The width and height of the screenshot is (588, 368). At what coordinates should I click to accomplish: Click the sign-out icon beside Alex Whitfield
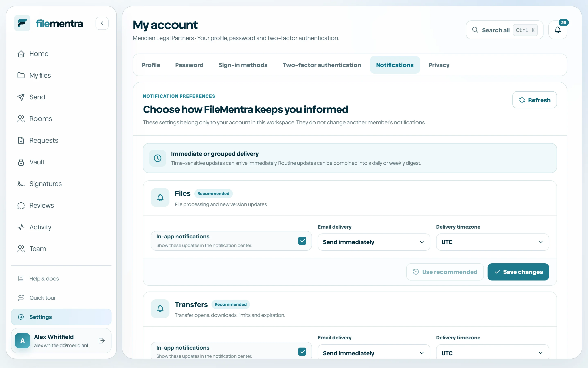coord(102,340)
